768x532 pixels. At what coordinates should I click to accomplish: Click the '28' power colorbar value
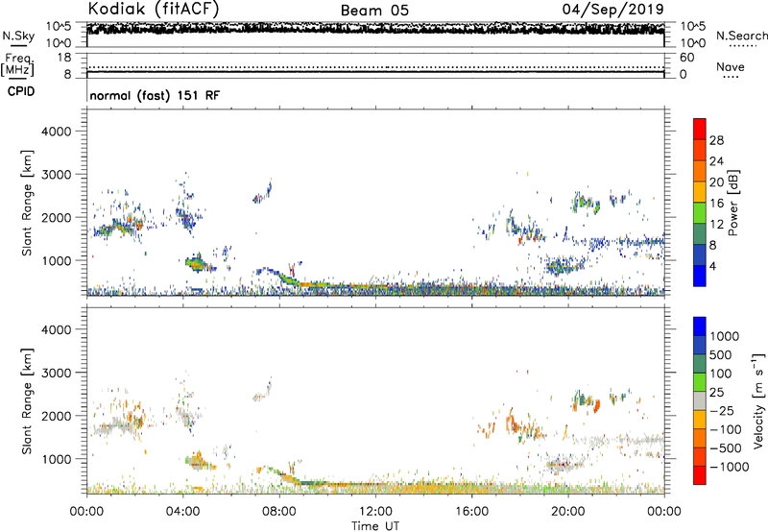pyautogui.click(x=716, y=140)
